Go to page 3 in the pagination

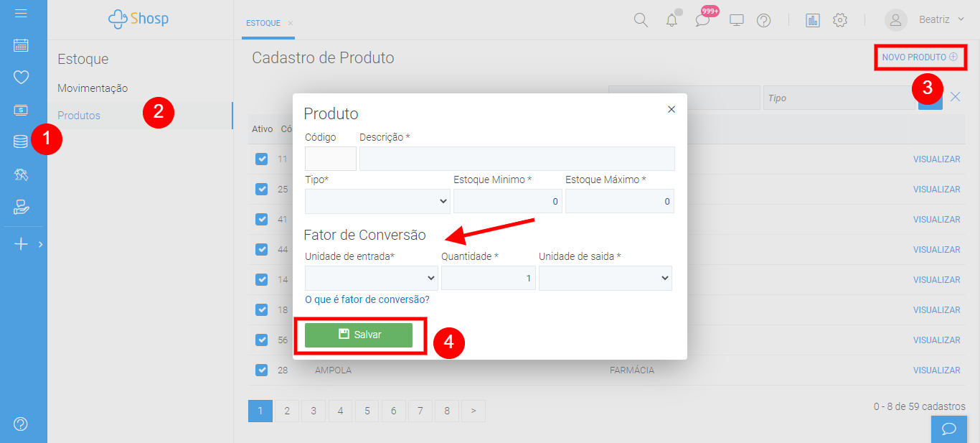(x=314, y=411)
